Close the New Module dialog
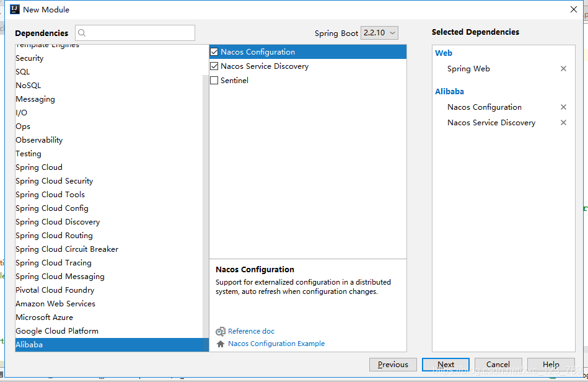 [574, 9]
